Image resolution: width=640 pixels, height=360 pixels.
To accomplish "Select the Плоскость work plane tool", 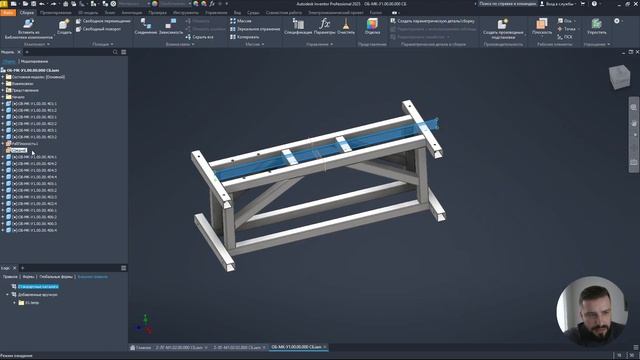I will 542,27.
